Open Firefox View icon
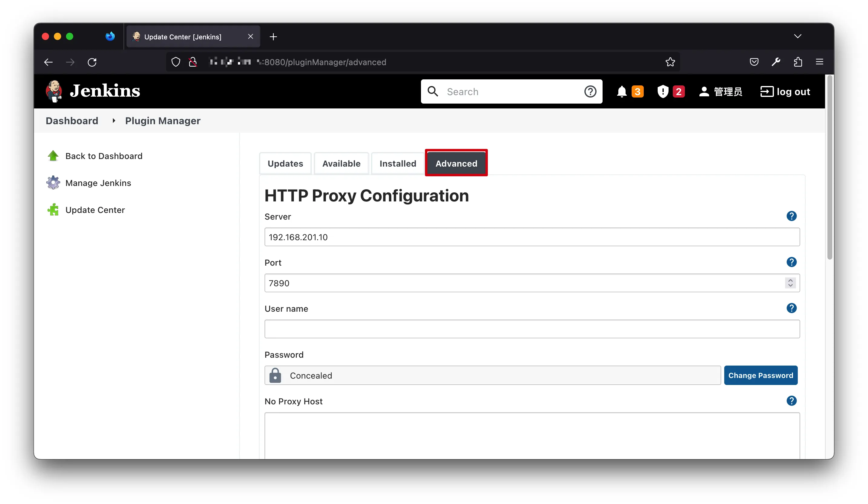The image size is (868, 504). (x=110, y=36)
